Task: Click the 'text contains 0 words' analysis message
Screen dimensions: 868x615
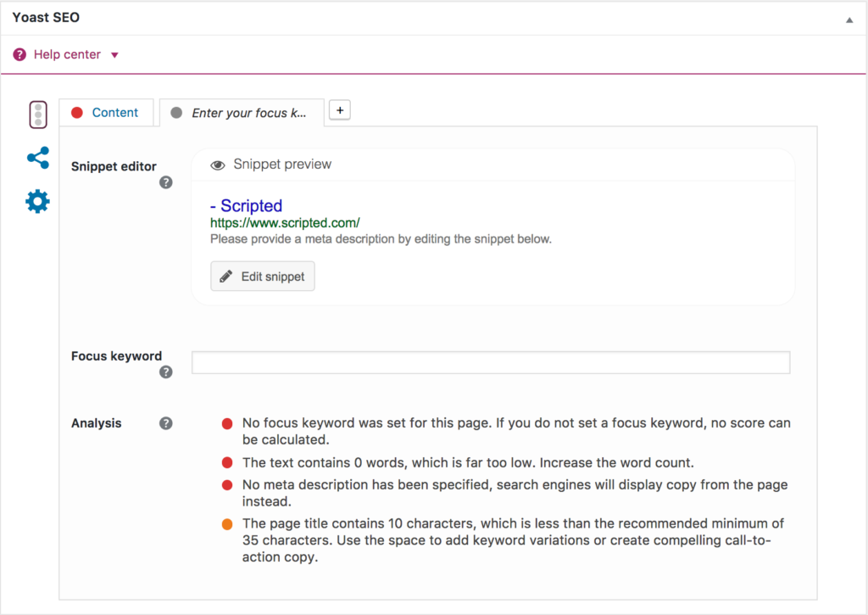Action: tap(468, 462)
